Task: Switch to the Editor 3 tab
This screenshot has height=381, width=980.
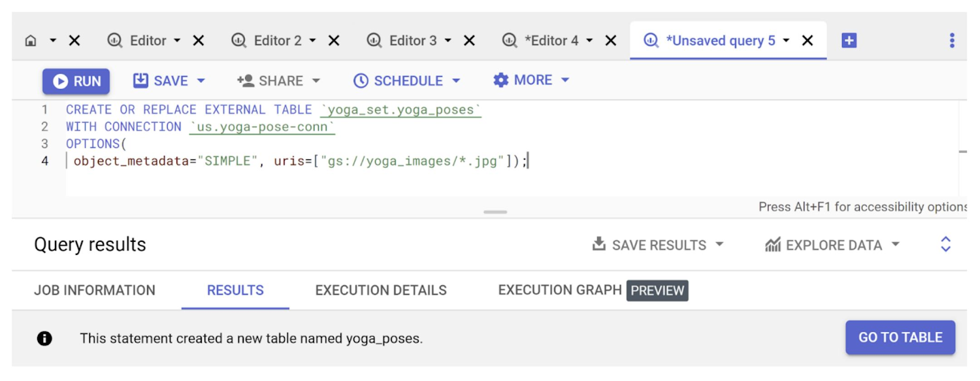Action: [x=413, y=41]
